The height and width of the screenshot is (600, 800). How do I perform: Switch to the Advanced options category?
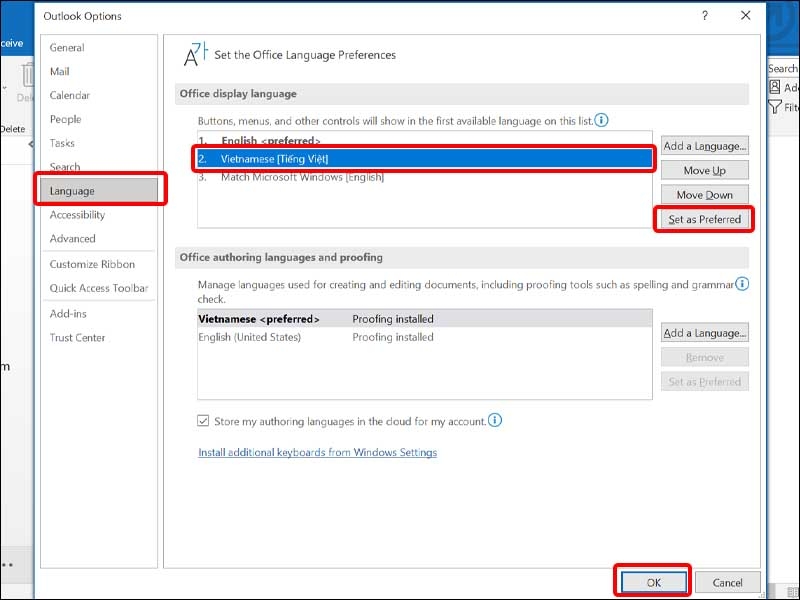tap(72, 239)
